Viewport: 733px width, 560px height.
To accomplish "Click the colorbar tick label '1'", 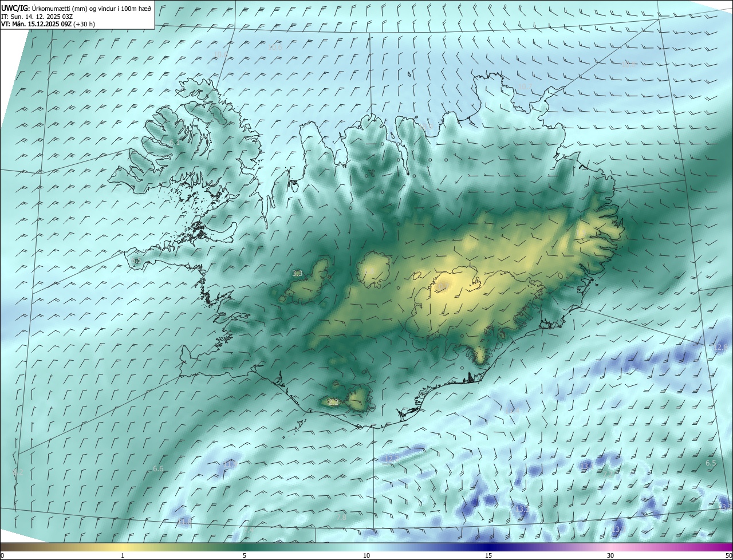I will (x=123, y=555).
